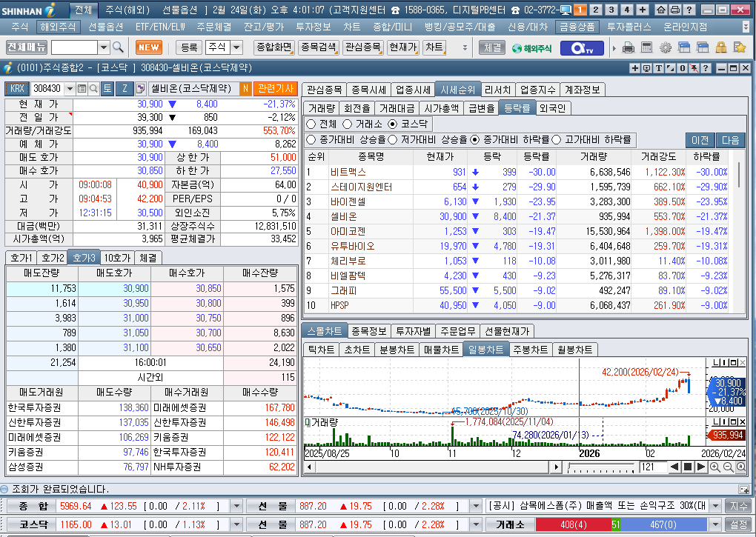Open the 주식 category dropdown in toolbar
Viewport: 756px width, 537px height.
(x=236, y=47)
